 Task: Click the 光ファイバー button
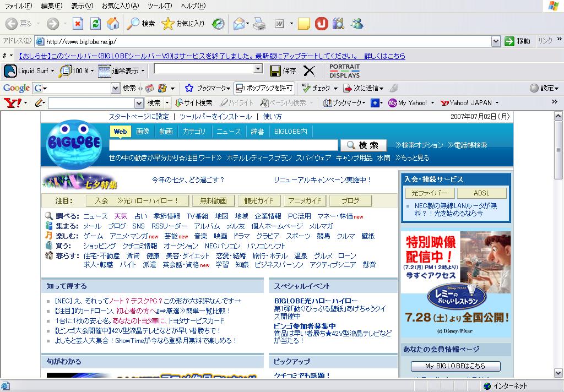[430, 193]
